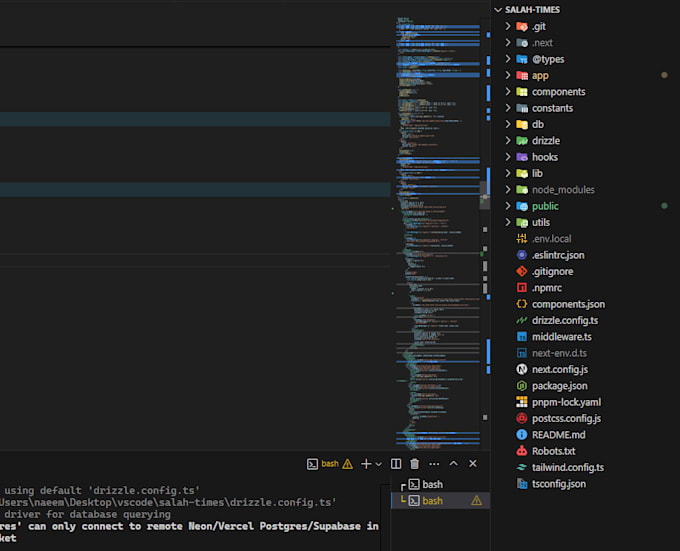This screenshot has height=551, width=680.
Task: Click the new terminal plus icon
Action: [x=365, y=464]
